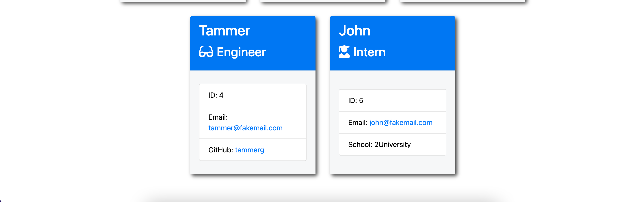Screen dimensions: 644x202
Task: Select the John name heading
Action: tap(354, 31)
